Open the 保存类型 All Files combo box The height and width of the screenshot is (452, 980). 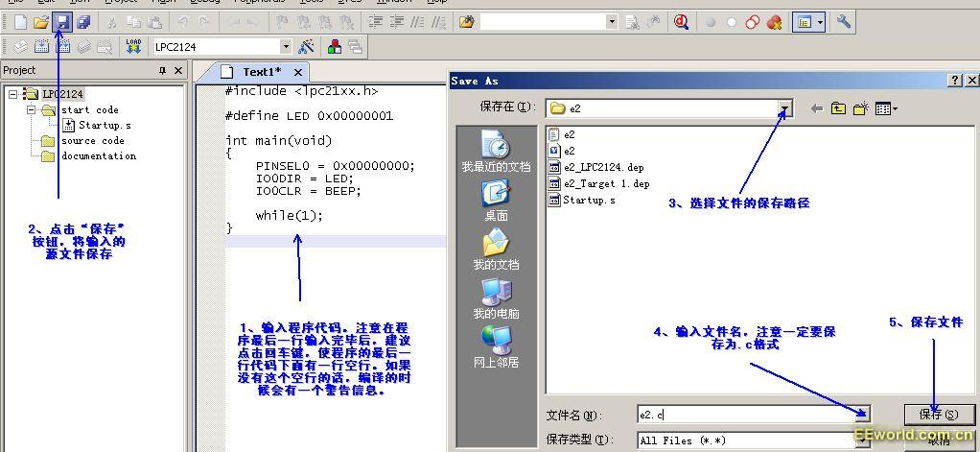point(754,440)
